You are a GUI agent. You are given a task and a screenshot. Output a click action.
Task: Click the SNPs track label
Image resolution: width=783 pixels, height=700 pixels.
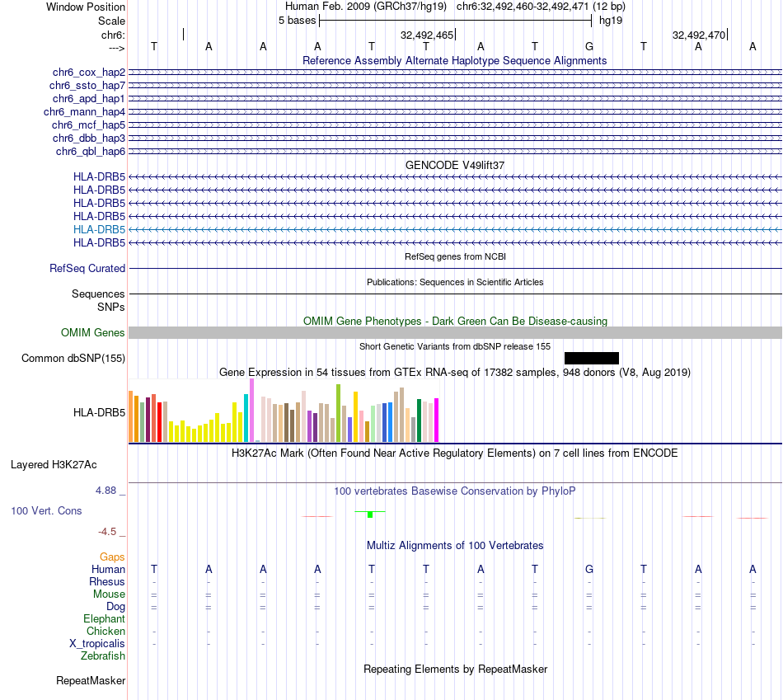coord(111,307)
